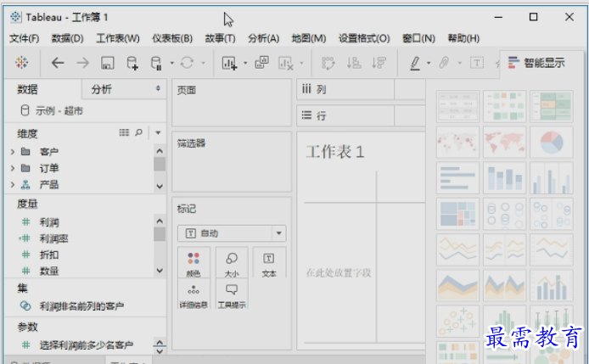Select the 数量 measure field

49,271
